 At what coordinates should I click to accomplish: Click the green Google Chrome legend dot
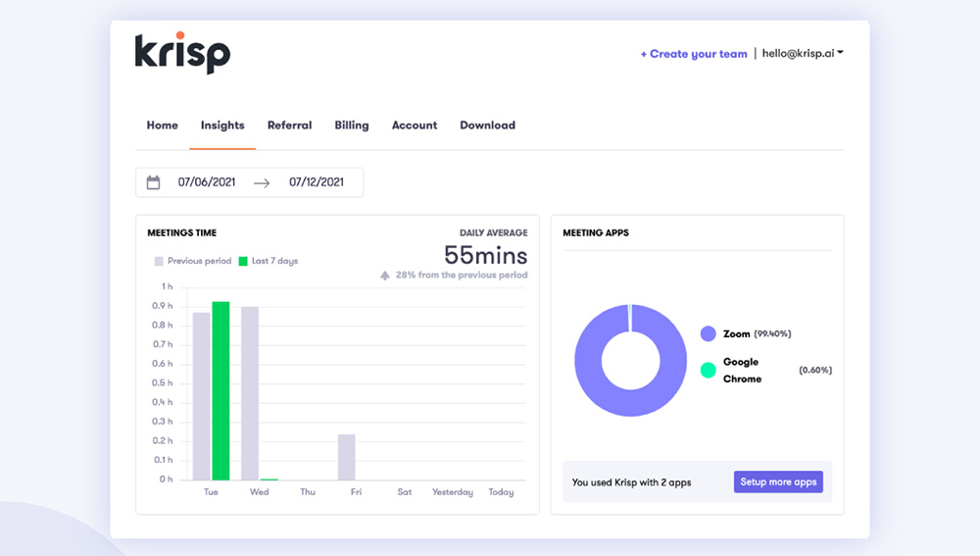[x=709, y=371]
